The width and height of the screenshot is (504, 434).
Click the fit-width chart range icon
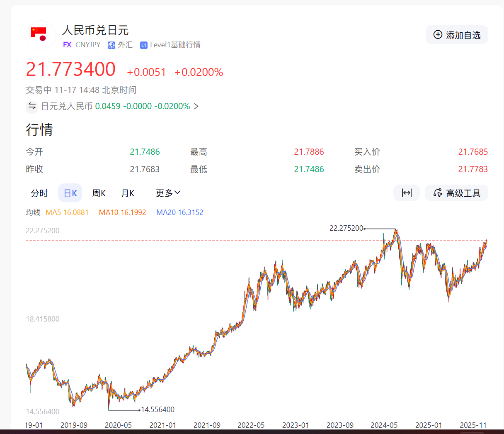406,193
